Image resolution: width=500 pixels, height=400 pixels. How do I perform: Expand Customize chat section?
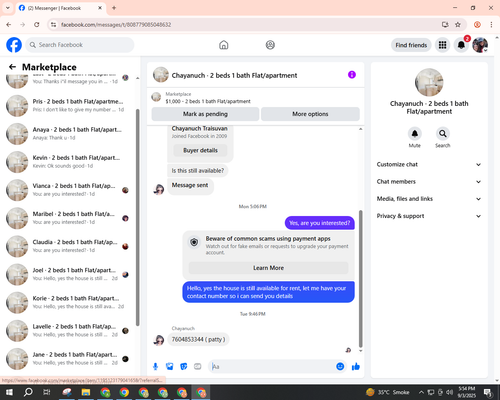coord(429,164)
